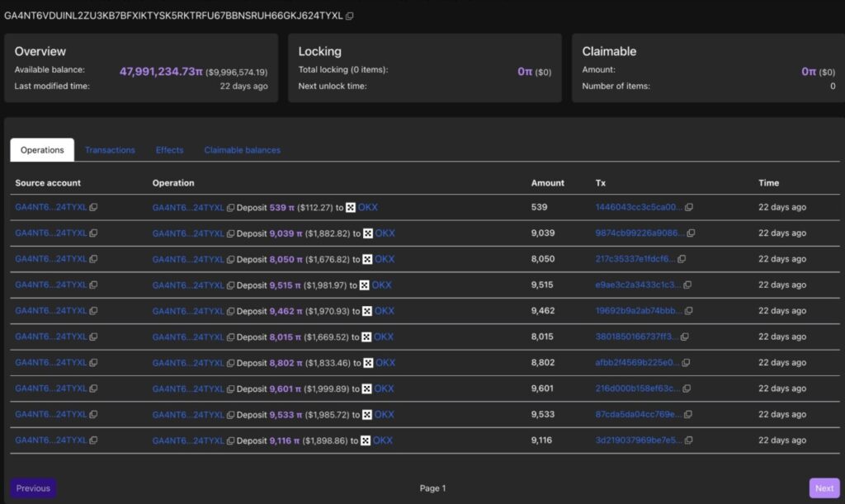Go to the Next page

(x=824, y=488)
